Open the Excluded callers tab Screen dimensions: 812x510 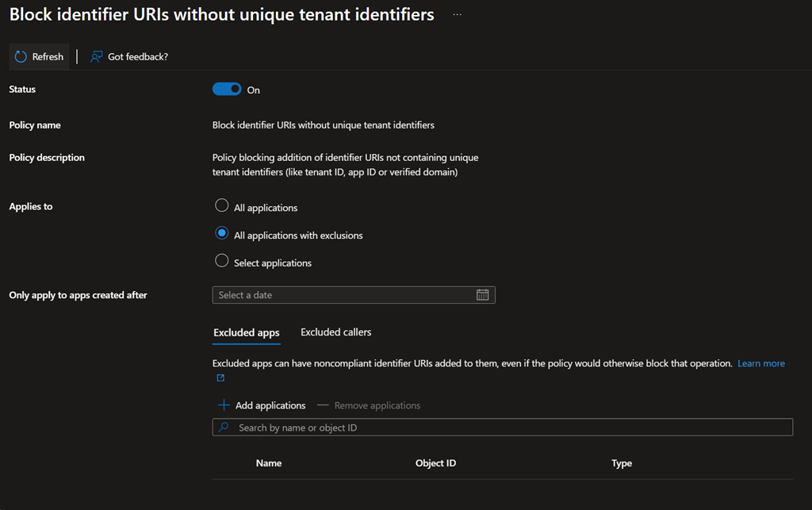335,332
